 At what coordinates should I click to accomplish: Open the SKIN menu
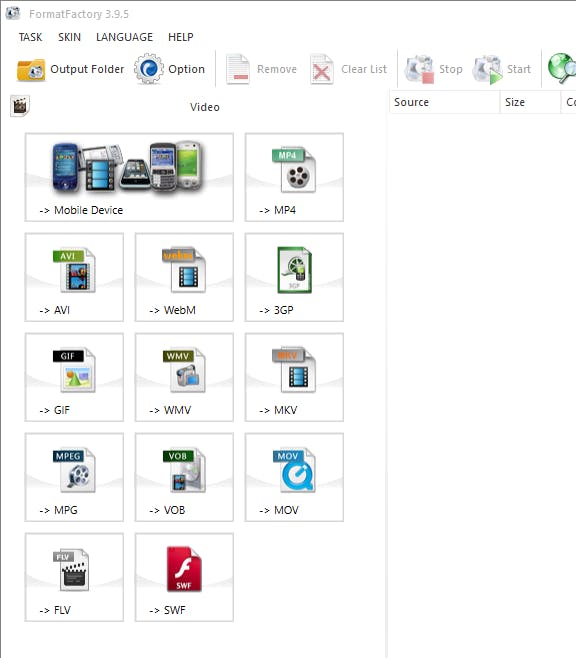[x=69, y=37]
